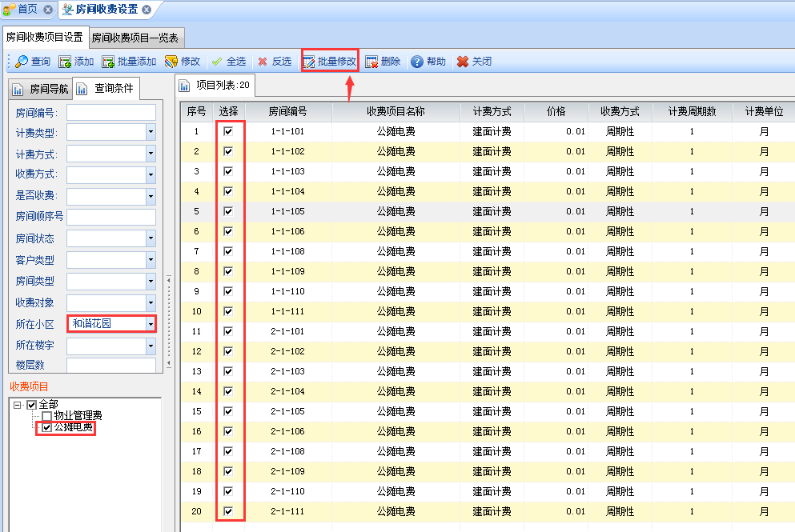Click the 添加 add icon
The image size is (795, 532).
point(65,62)
